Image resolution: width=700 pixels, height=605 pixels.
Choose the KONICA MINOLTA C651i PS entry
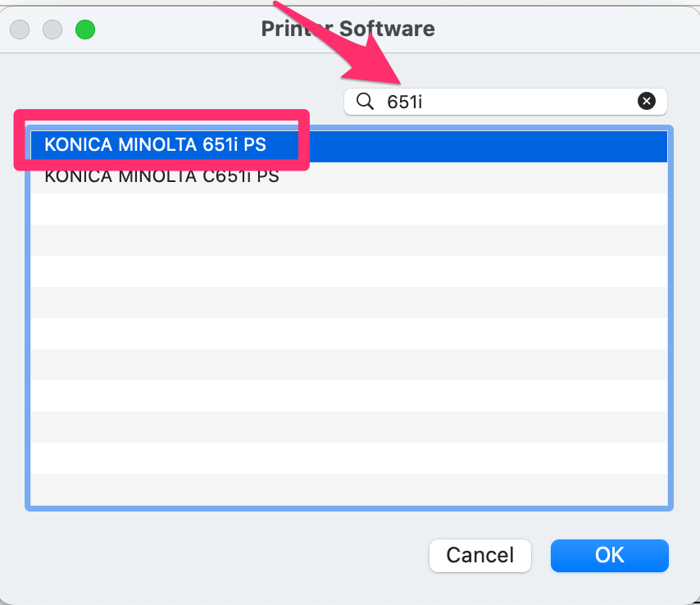(x=161, y=176)
